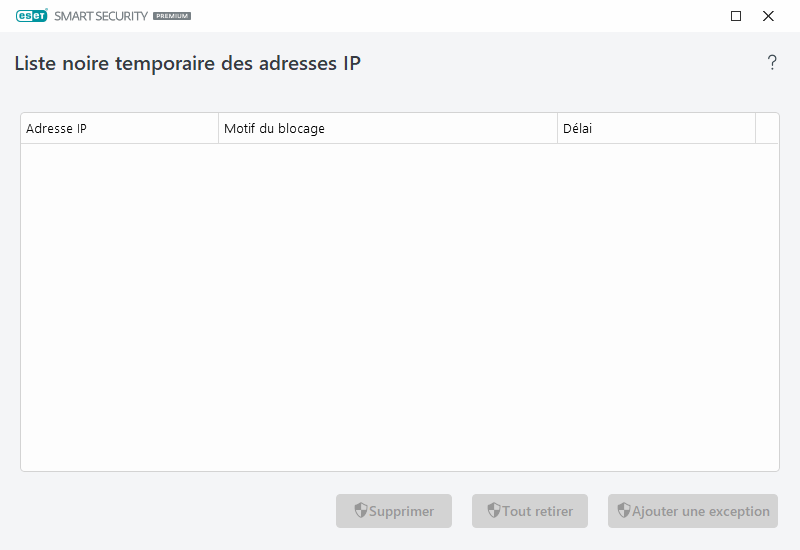Screen dimensions: 800x550
Task: Sort by the Délai column header
Action: coord(655,129)
